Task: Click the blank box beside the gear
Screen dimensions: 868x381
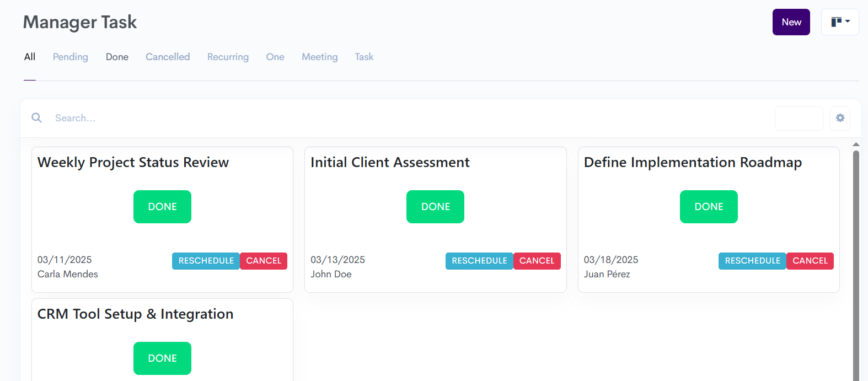Action: (799, 119)
